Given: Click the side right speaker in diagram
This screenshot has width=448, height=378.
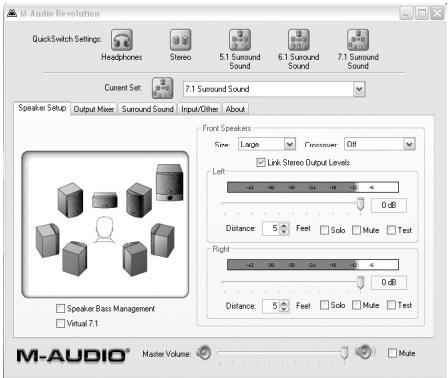Looking at the screenshot, I should click(x=163, y=240).
